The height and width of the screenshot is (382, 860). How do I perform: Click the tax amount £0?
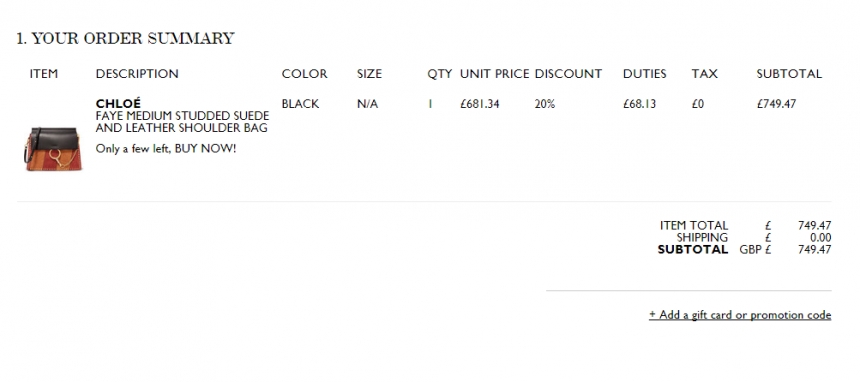pyautogui.click(x=698, y=104)
